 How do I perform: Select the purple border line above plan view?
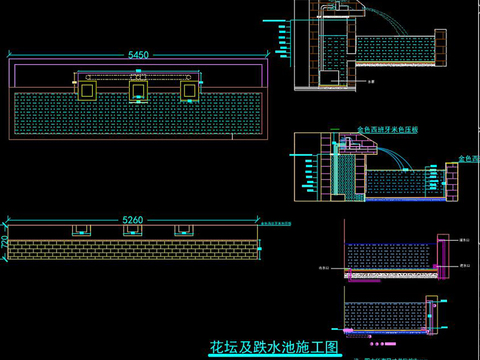pyautogui.click(x=138, y=60)
